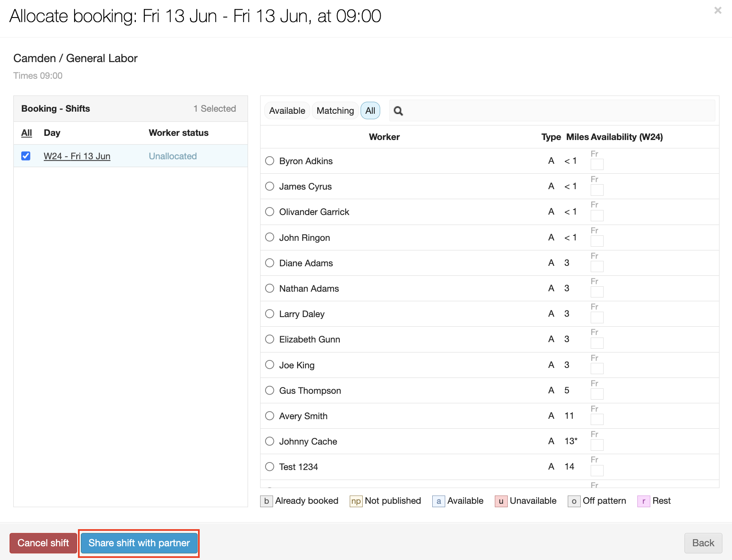The height and width of the screenshot is (560, 732).
Task: Click the 'Off pattern' legend swatch o
Action: 574,501
